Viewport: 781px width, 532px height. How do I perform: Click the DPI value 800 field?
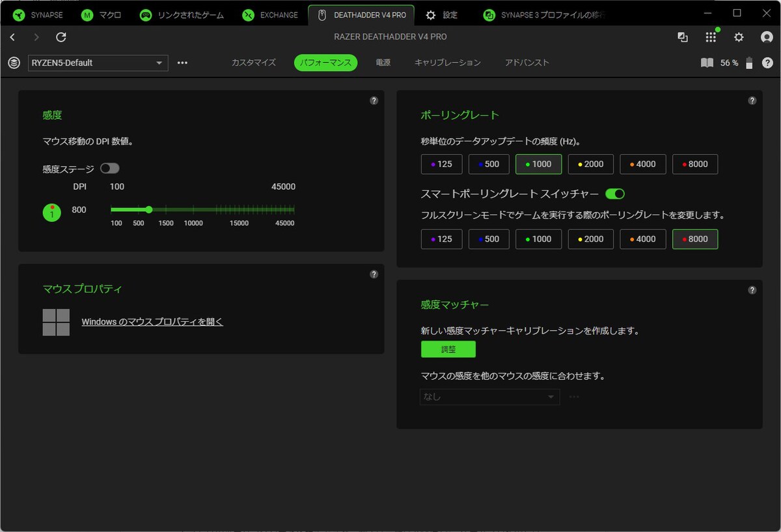79,210
